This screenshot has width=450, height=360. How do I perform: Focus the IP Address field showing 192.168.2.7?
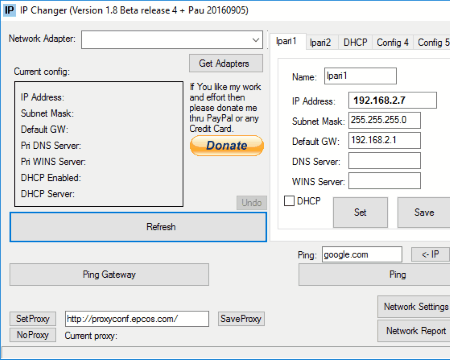point(392,100)
